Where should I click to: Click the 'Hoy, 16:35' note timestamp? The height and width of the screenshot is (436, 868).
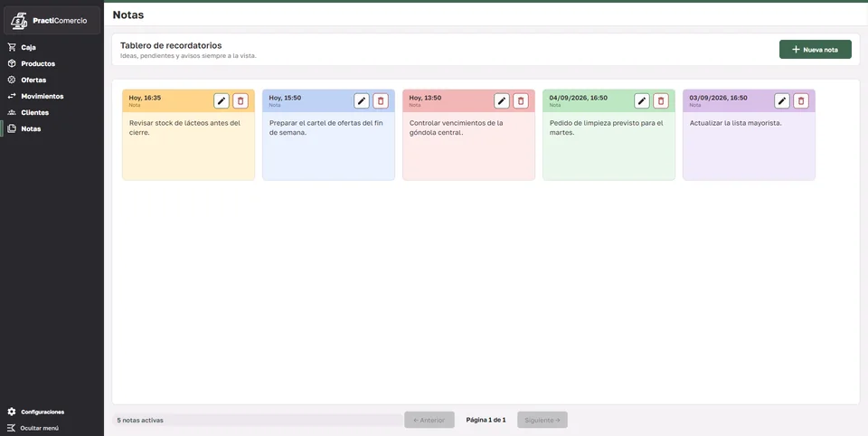click(x=145, y=98)
